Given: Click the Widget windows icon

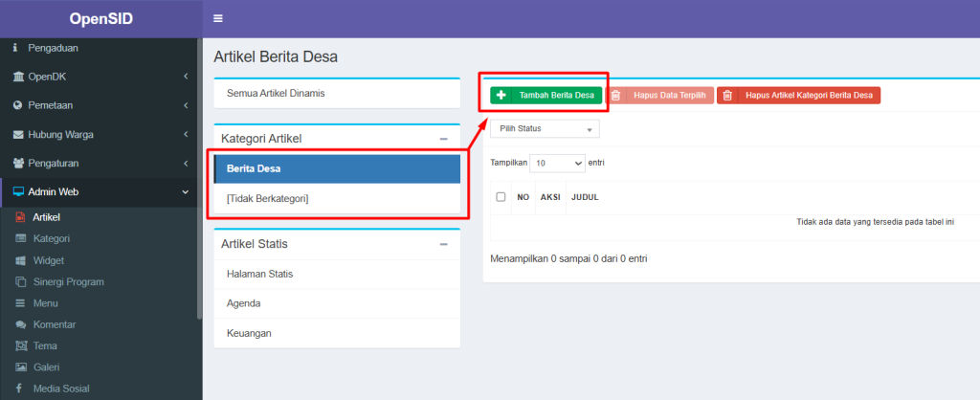Looking at the screenshot, I should click(x=21, y=260).
